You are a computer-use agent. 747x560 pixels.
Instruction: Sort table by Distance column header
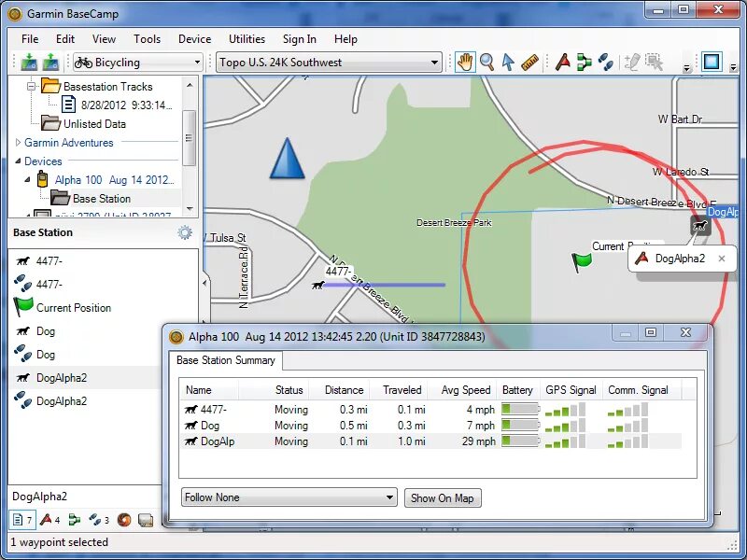pyautogui.click(x=340, y=390)
